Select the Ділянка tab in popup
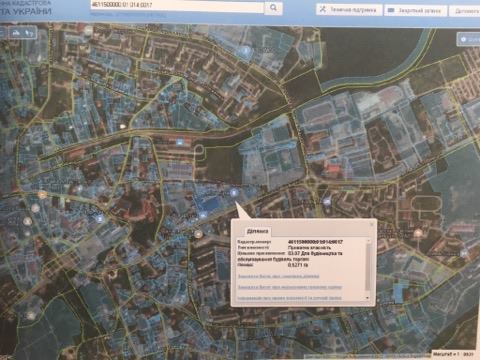 tap(258, 231)
